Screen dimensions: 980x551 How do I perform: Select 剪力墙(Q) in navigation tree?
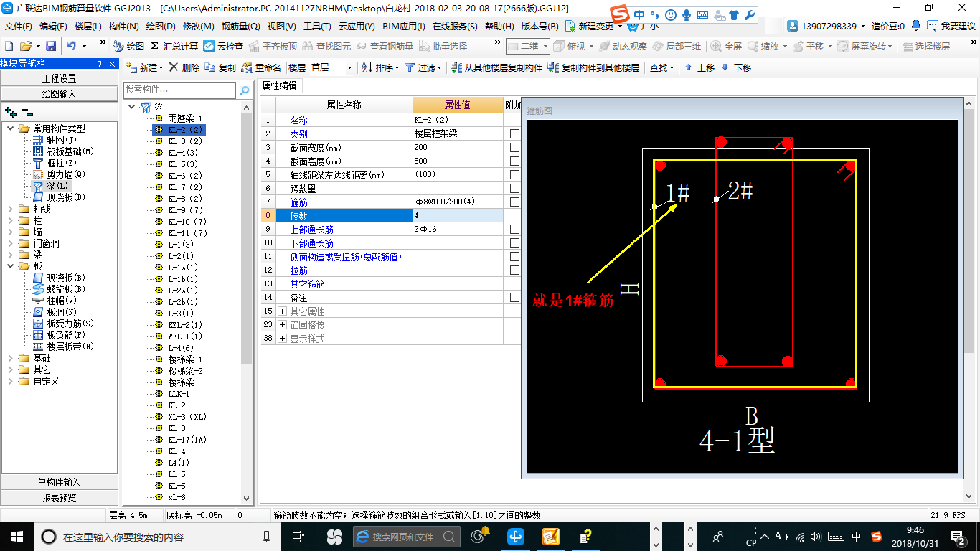point(65,174)
